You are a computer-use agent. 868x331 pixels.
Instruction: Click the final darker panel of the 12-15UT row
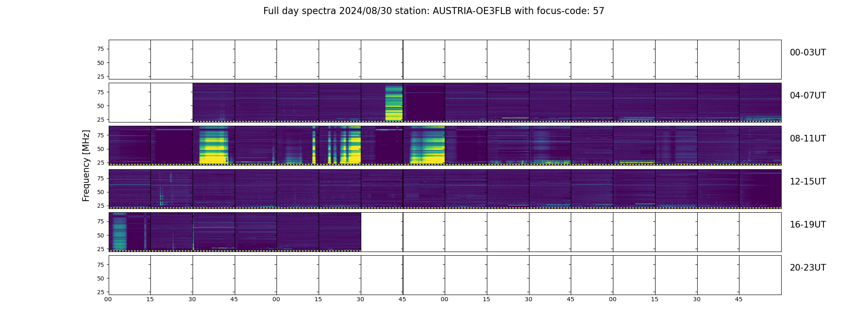click(760, 189)
